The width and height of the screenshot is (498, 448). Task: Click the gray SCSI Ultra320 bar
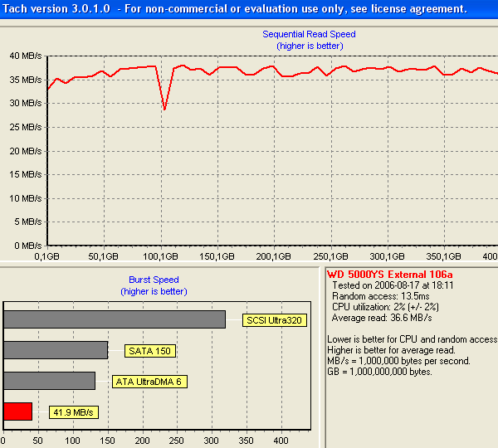click(x=114, y=319)
